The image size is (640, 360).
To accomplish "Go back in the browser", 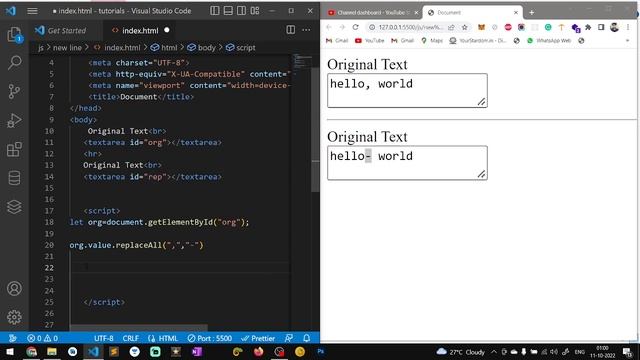I will pos(329,27).
